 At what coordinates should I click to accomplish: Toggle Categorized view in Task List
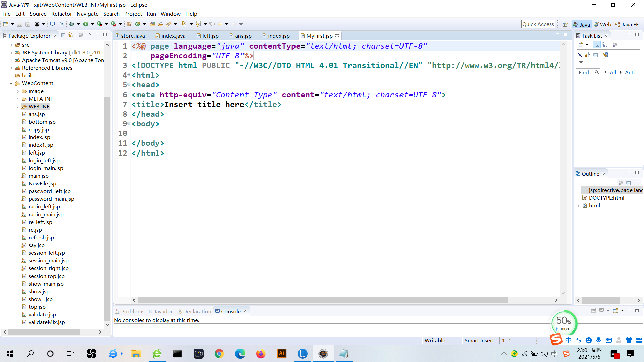pos(597,45)
